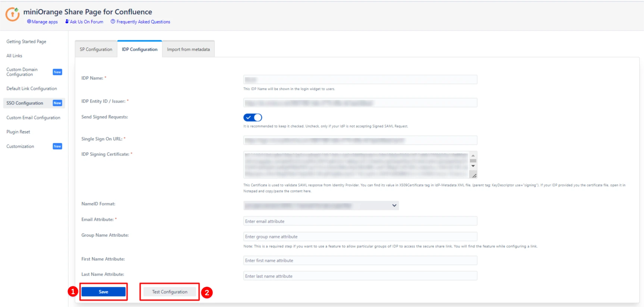Open the NameID Format dropdown
Screen dimensions: 644x307
click(321, 206)
